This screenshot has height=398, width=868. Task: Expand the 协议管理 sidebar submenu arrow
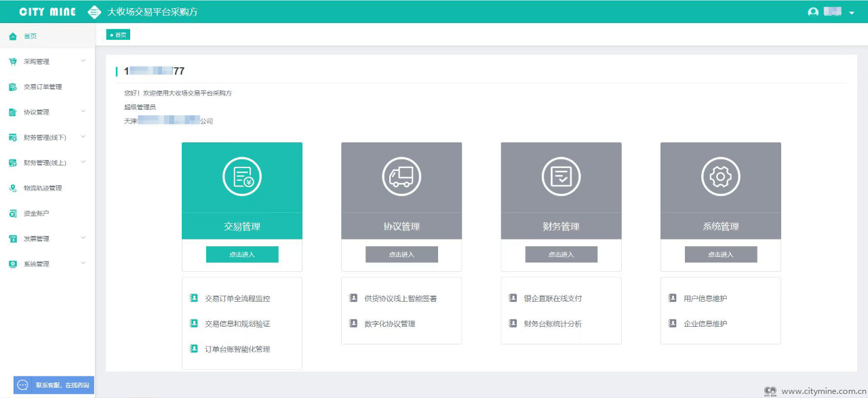83,111
